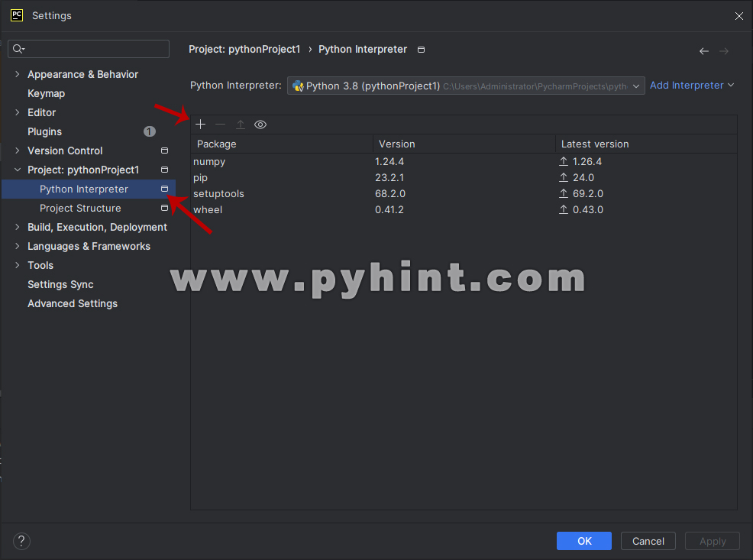The image size is (753, 560).
Task: Select Keymap in settings tree
Action: point(46,93)
